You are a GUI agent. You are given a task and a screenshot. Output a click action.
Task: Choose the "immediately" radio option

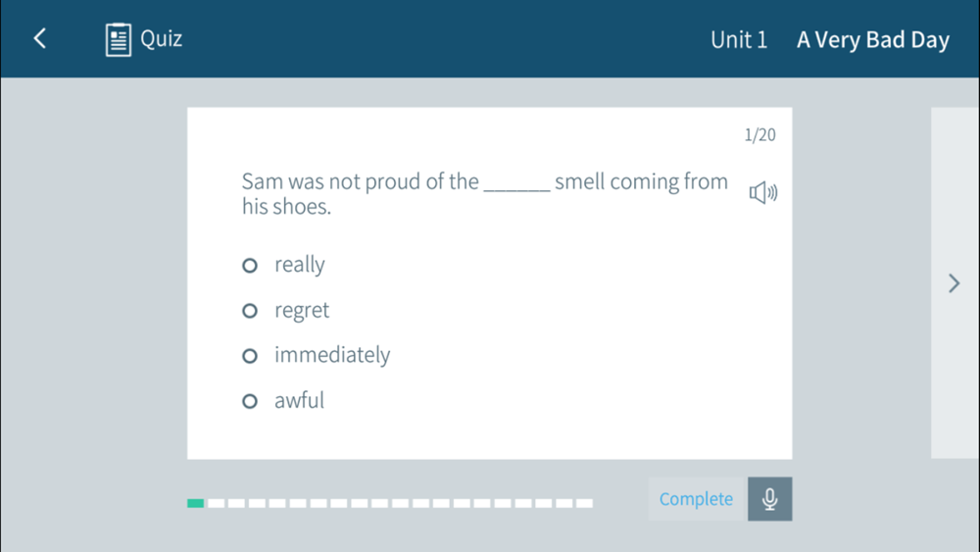click(x=250, y=356)
